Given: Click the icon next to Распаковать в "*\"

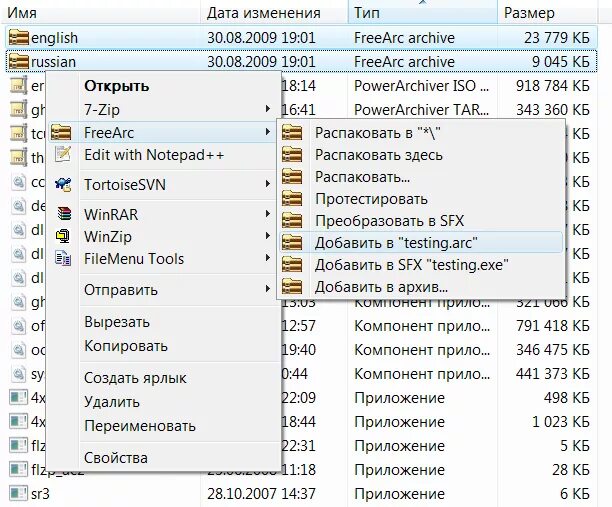Looking at the screenshot, I should tap(292, 133).
